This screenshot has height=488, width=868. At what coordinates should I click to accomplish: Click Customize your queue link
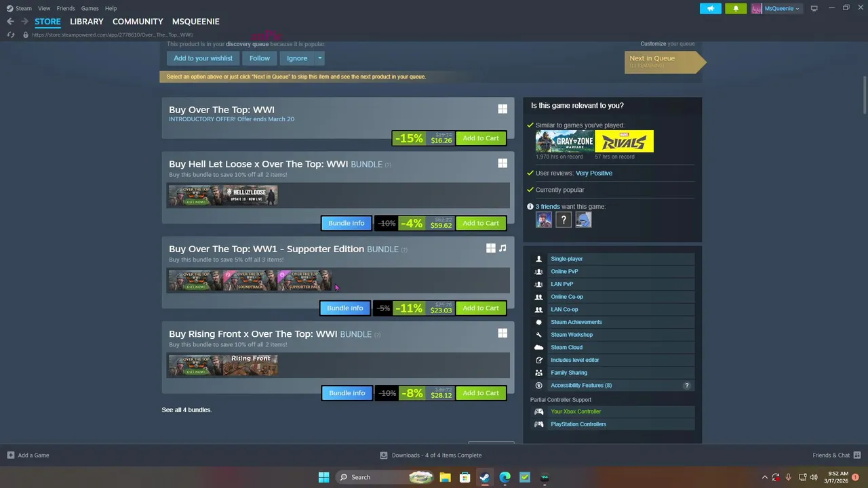[654, 44]
